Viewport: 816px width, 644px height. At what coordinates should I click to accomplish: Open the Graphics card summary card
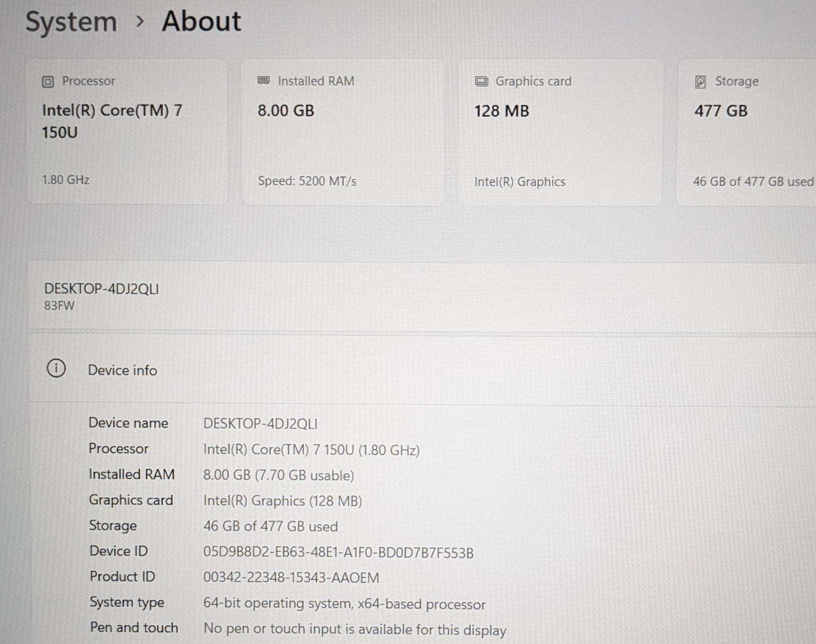click(x=560, y=132)
